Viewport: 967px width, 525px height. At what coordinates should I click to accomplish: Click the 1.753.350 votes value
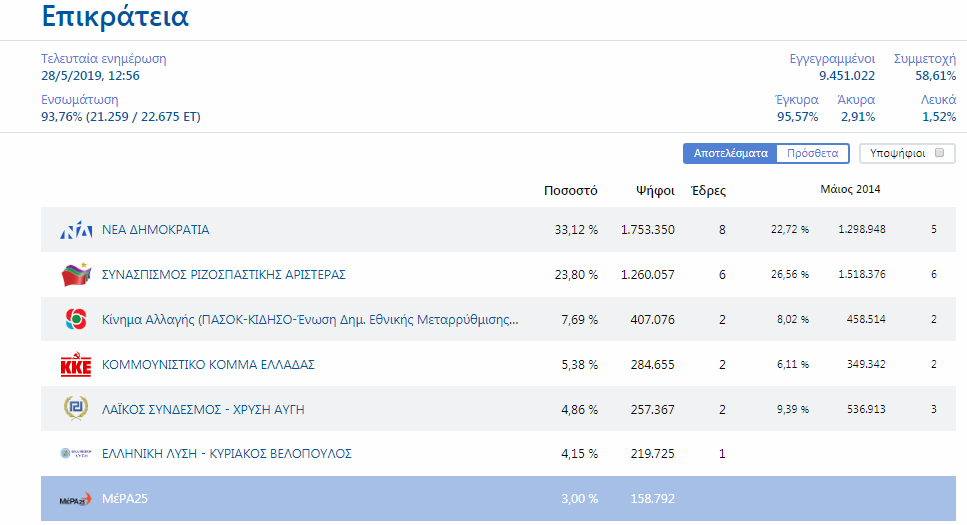648,229
